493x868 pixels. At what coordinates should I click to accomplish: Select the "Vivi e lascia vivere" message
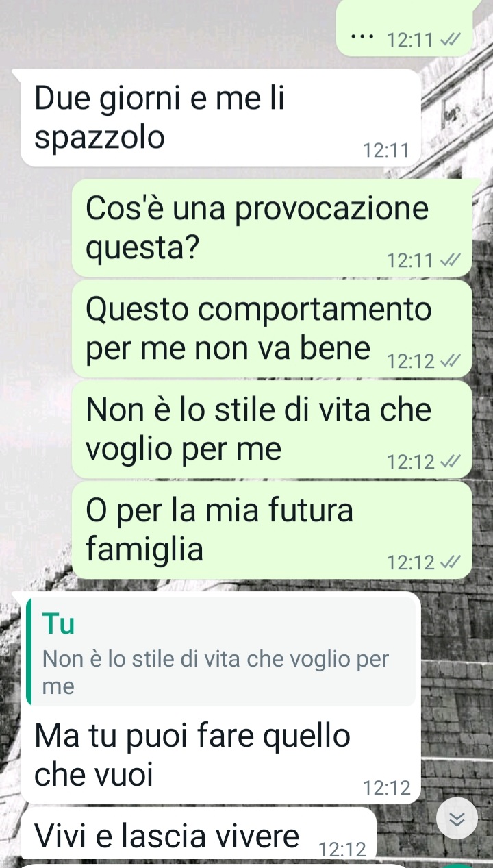pos(199,834)
